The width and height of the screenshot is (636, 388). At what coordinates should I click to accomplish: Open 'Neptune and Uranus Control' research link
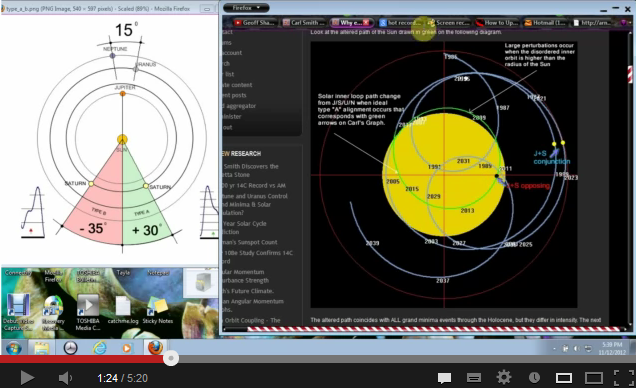click(256, 196)
